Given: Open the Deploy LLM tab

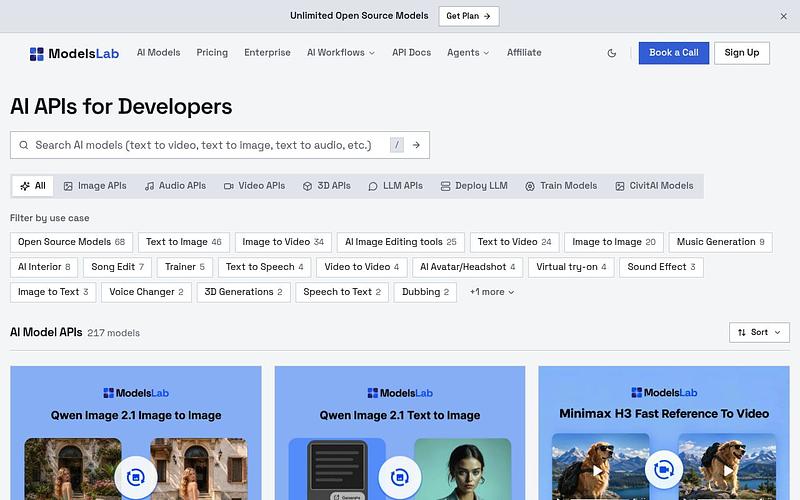Looking at the screenshot, I should pyautogui.click(x=474, y=186).
